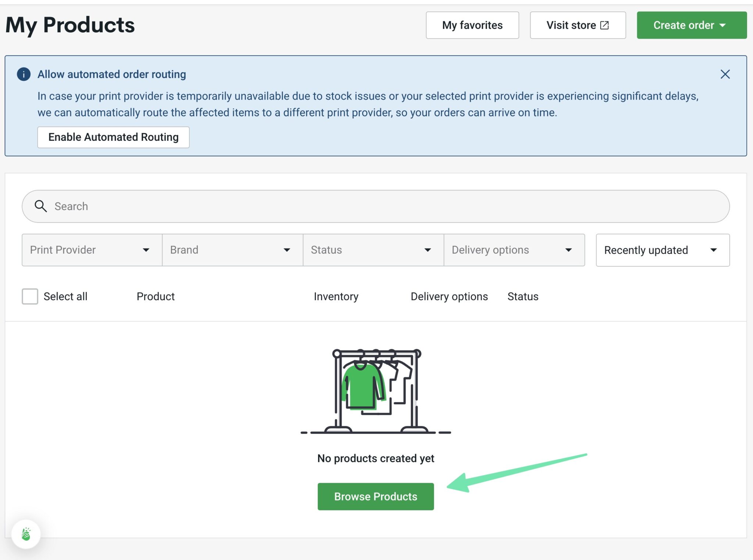
Task: Click the Browse Products button
Action: pos(375,496)
